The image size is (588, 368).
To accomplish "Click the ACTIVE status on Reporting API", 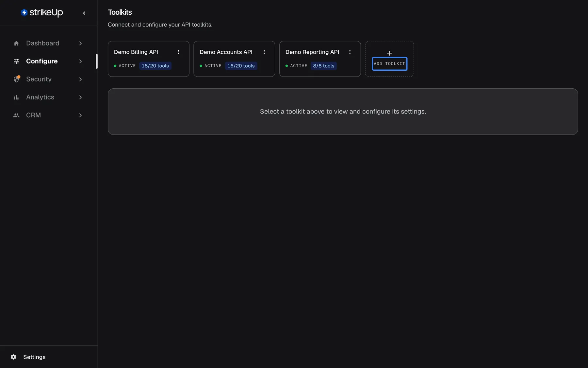I will [x=296, y=66].
